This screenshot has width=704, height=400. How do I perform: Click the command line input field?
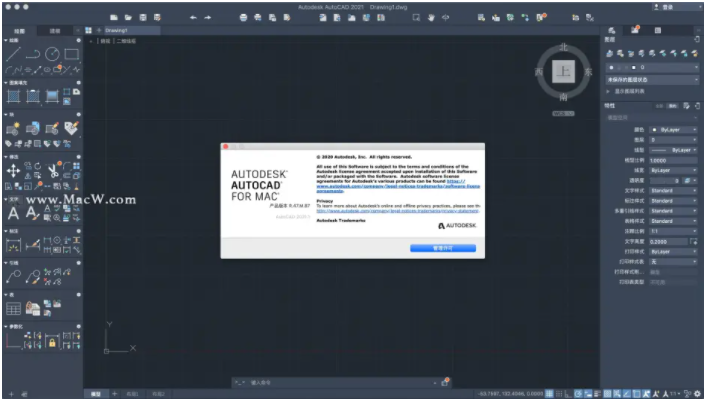[341, 382]
